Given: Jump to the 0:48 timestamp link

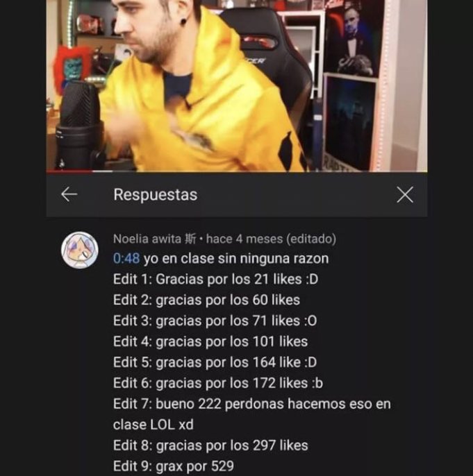Looking at the screenshot, I should click(x=126, y=259).
